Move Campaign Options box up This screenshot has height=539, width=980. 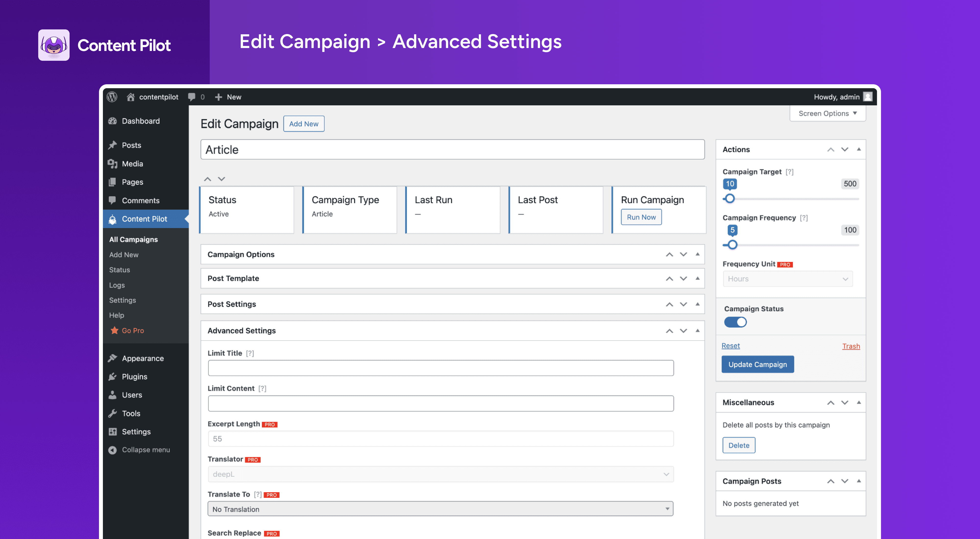670,255
